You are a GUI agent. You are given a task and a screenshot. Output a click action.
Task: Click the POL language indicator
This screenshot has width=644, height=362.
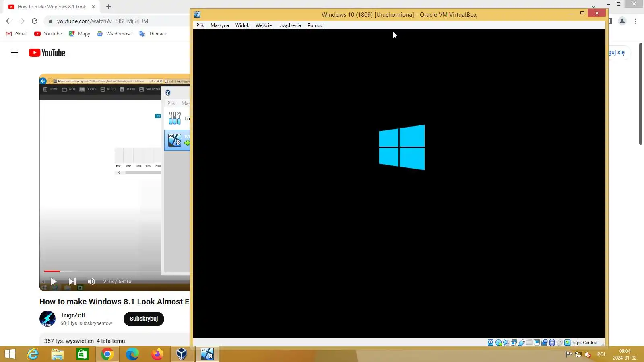pyautogui.click(x=601, y=354)
